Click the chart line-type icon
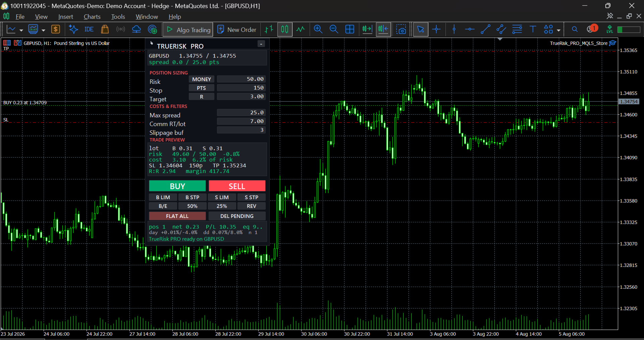644x340 pixels. (x=11, y=30)
